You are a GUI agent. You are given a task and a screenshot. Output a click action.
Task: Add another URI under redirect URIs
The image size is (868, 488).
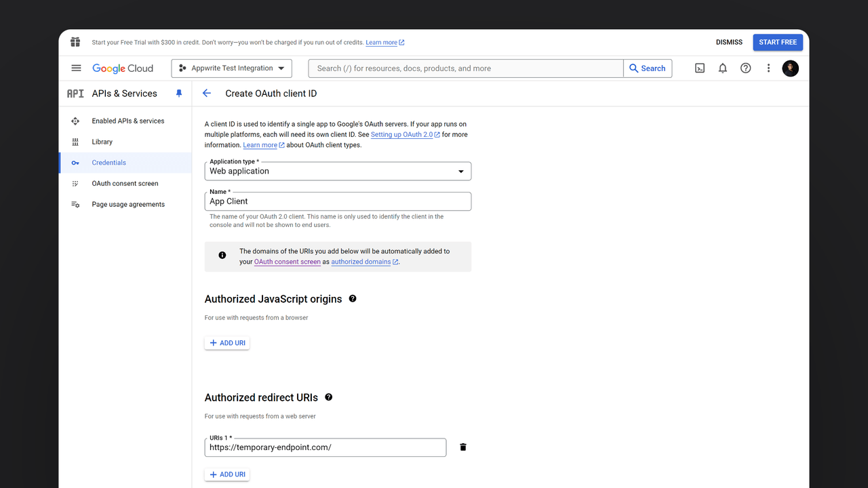point(227,474)
